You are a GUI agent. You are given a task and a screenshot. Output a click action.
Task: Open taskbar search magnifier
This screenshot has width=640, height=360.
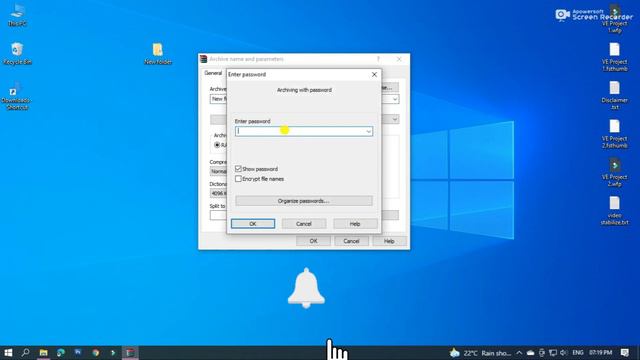(x=25, y=353)
